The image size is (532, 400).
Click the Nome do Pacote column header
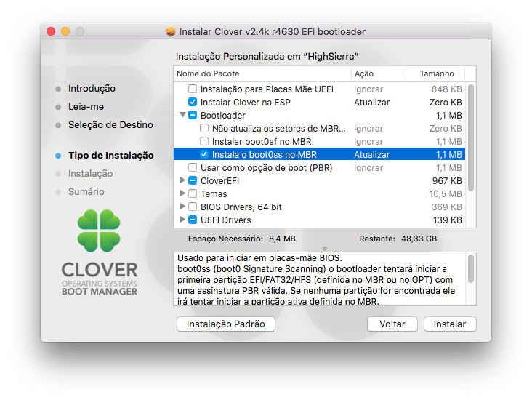[262, 73]
